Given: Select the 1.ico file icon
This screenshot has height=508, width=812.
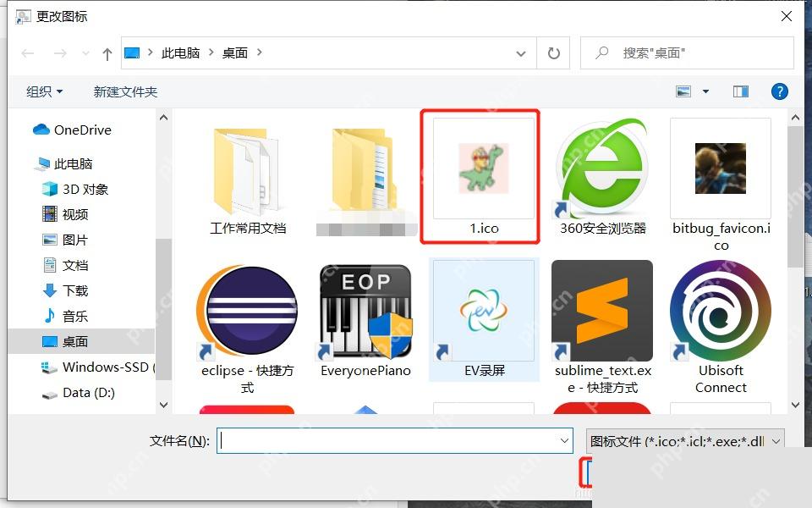Looking at the screenshot, I should pos(484,168).
